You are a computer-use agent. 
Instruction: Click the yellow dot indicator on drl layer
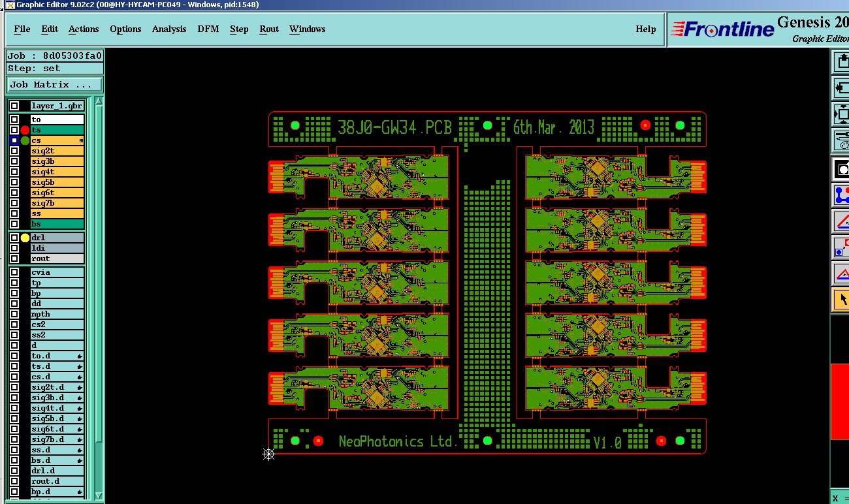[x=25, y=238]
